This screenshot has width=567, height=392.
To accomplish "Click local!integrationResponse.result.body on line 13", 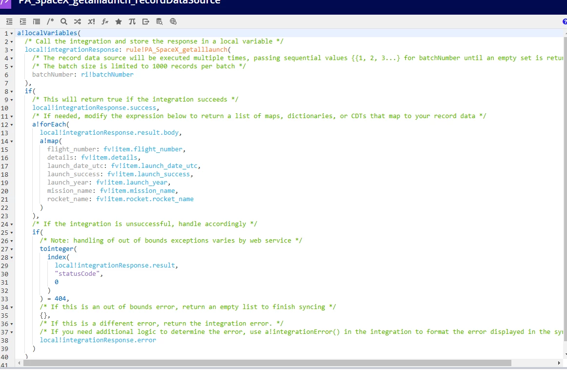I will pos(109,133).
